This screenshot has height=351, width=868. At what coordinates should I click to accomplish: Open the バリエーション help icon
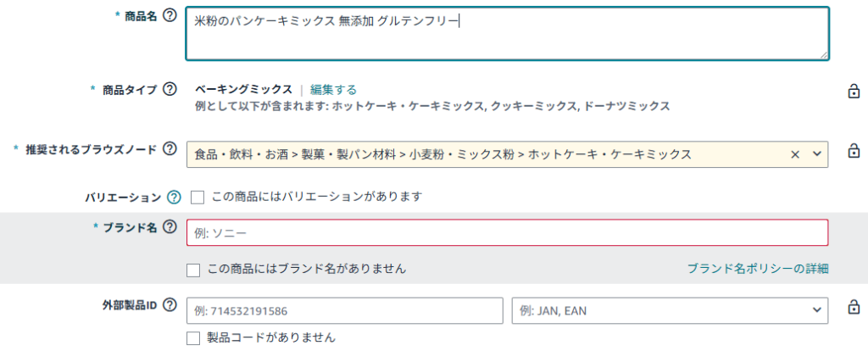pos(175,197)
